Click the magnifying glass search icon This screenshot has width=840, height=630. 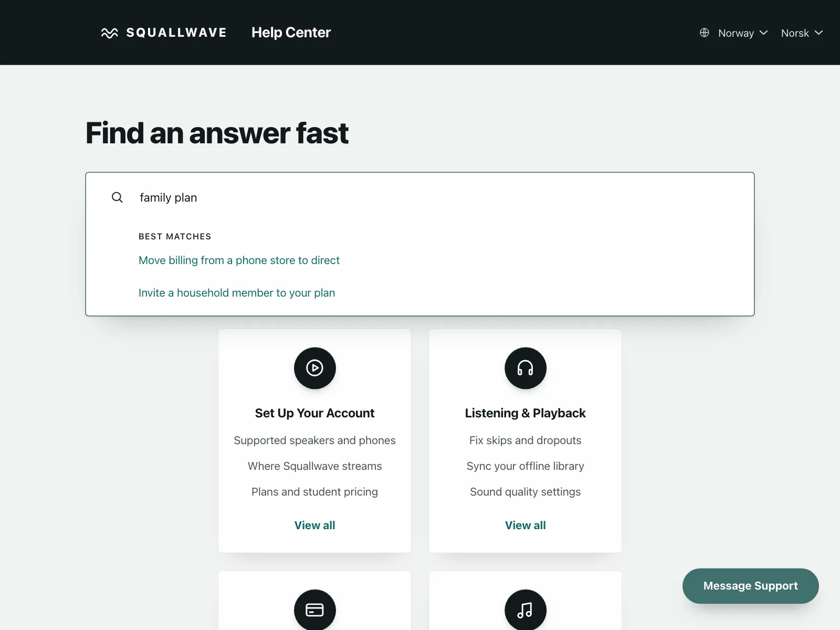117,197
